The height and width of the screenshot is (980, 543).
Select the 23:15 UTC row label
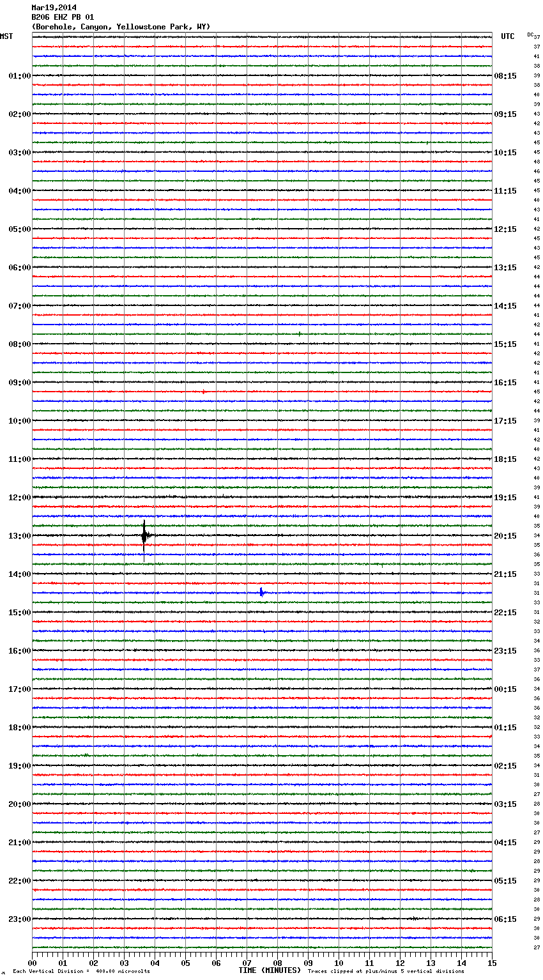click(x=505, y=651)
